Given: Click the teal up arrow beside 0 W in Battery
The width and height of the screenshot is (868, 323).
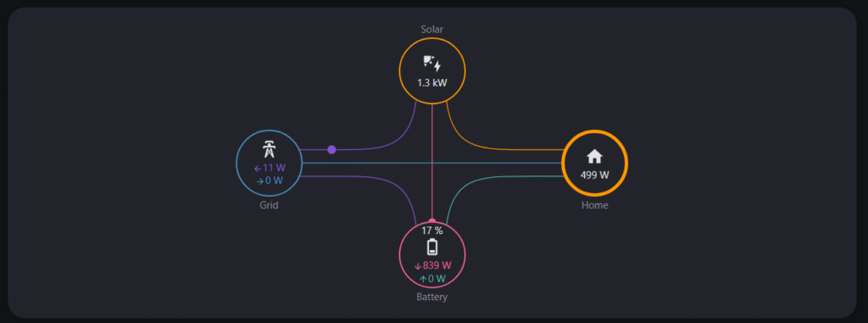Looking at the screenshot, I should click(423, 279).
